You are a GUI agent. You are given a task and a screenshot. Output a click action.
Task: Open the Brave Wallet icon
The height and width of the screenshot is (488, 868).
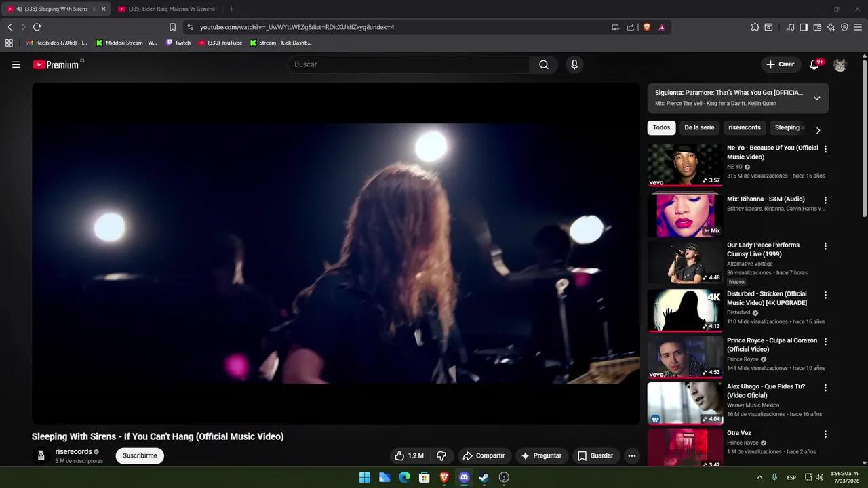817,27
